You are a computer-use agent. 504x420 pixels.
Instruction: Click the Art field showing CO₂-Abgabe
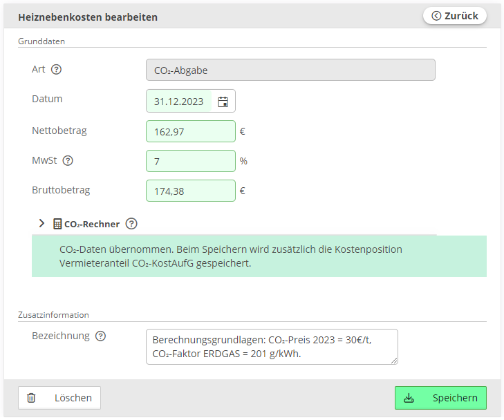point(290,70)
